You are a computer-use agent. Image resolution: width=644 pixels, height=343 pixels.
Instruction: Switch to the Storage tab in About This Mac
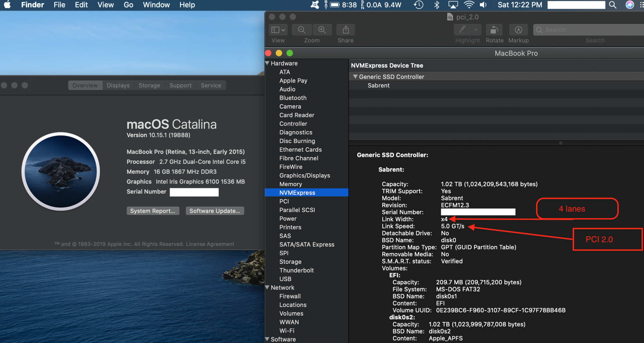(149, 85)
